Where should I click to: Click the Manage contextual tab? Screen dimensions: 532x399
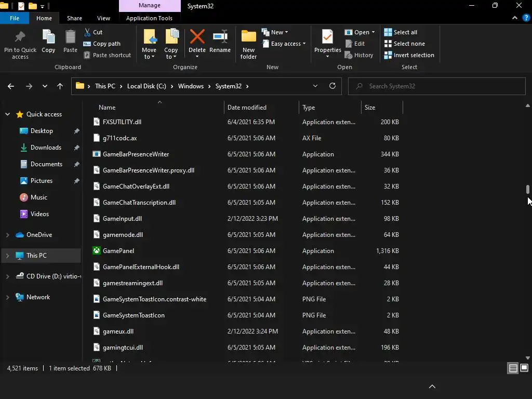[x=150, y=6]
